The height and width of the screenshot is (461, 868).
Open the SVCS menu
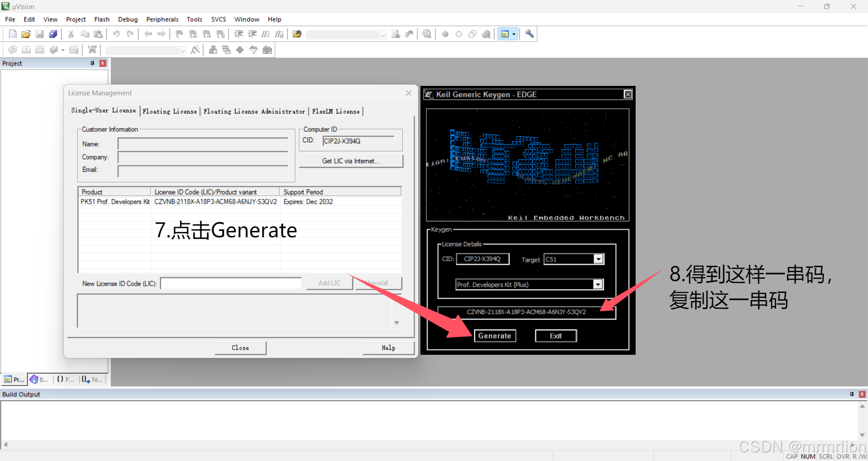pyautogui.click(x=219, y=19)
